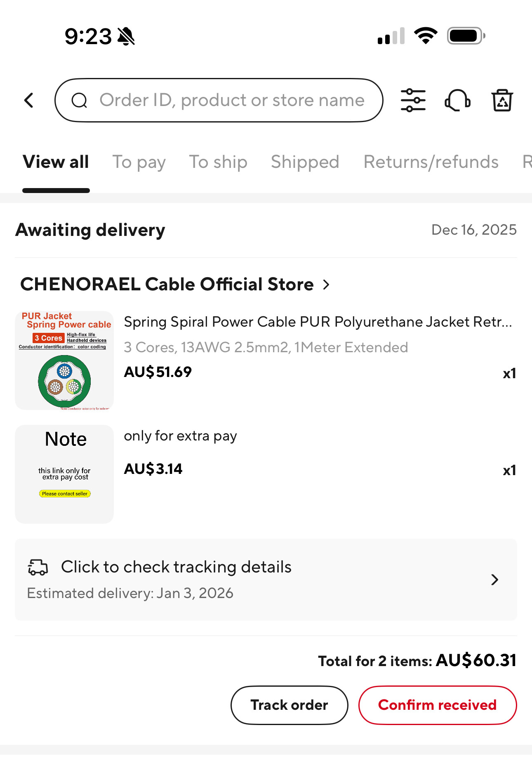This screenshot has width=532, height=763.
Task: Tap the search magnifier icon
Action: pyautogui.click(x=79, y=100)
